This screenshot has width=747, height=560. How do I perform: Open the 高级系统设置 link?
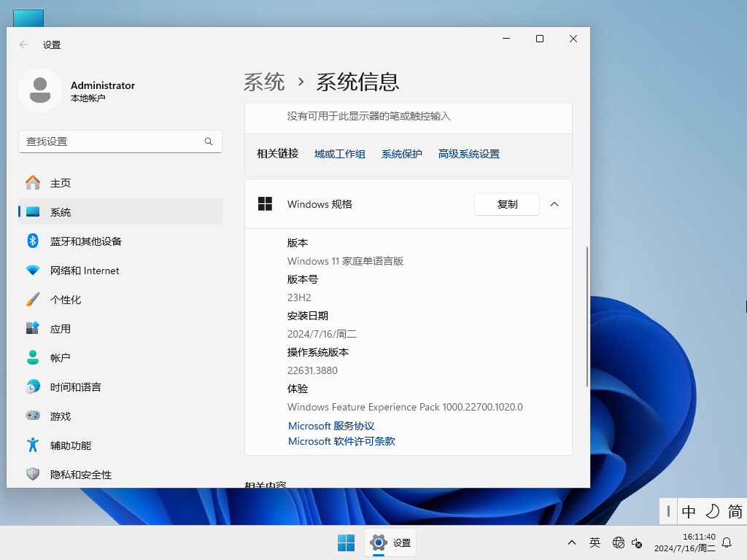point(468,154)
